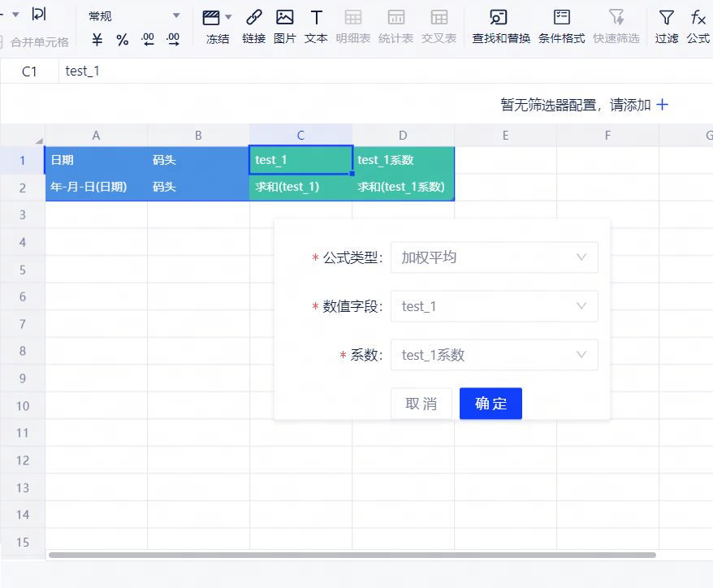Screen dimensions: 713x588
Task: Open 查找和替换 find and replace
Action: [x=500, y=18]
